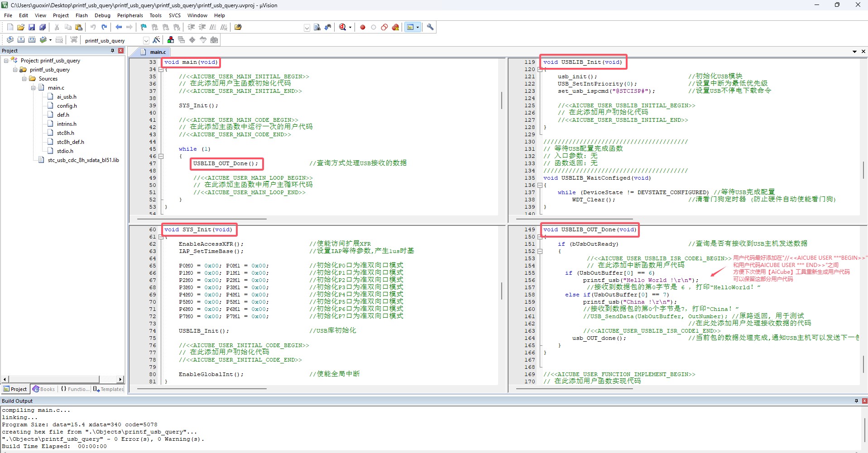Open editor tab list dropdown arrow
868x453 pixels.
coord(854,52)
